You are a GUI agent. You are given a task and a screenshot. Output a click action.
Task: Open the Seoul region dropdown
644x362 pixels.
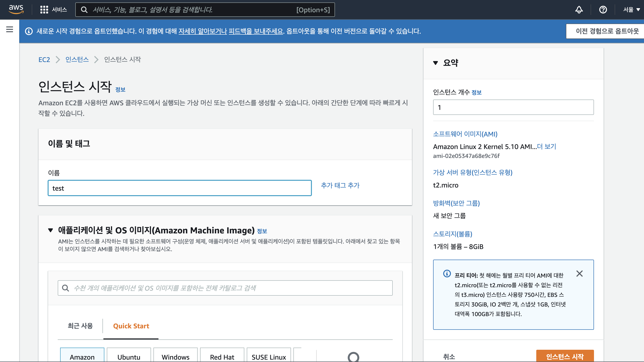(631, 10)
